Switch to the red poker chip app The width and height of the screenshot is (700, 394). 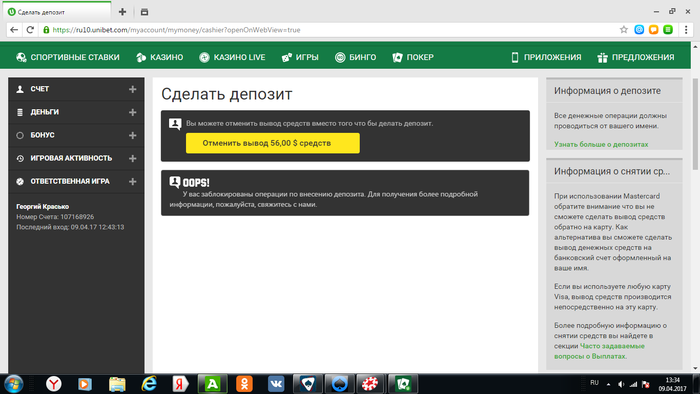click(369, 384)
